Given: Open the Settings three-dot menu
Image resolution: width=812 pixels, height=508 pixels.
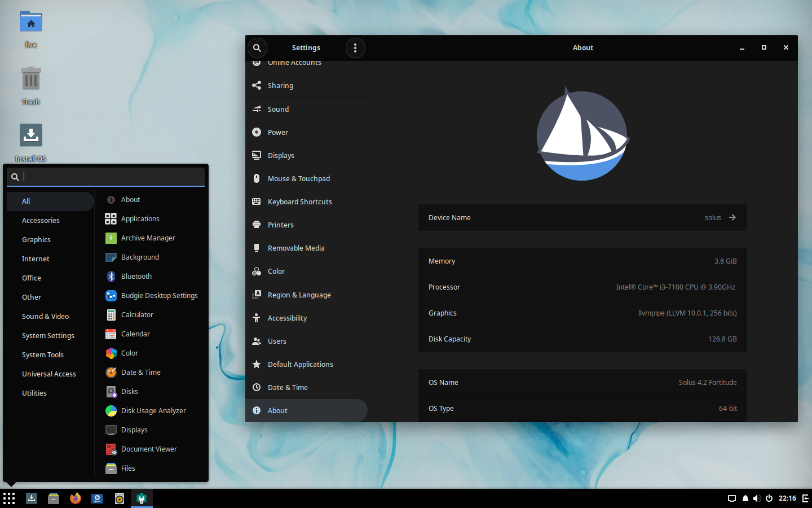Looking at the screenshot, I should pyautogui.click(x=355, y=48).
